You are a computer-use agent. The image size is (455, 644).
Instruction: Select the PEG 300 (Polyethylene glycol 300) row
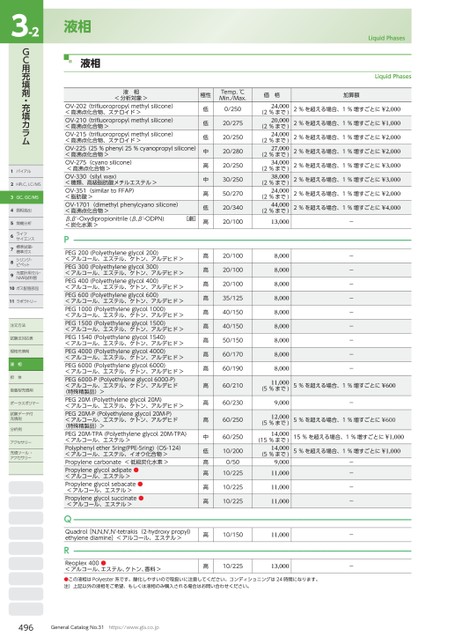[x=237, y=270]
